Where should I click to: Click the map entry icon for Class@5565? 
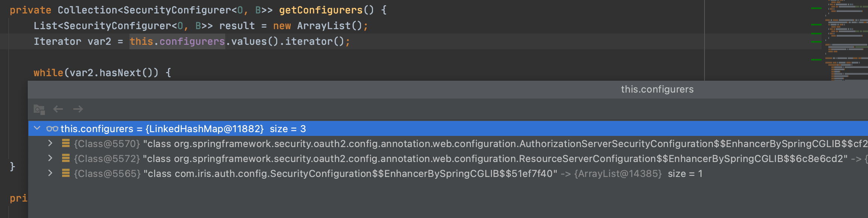(x=65, y=173)
